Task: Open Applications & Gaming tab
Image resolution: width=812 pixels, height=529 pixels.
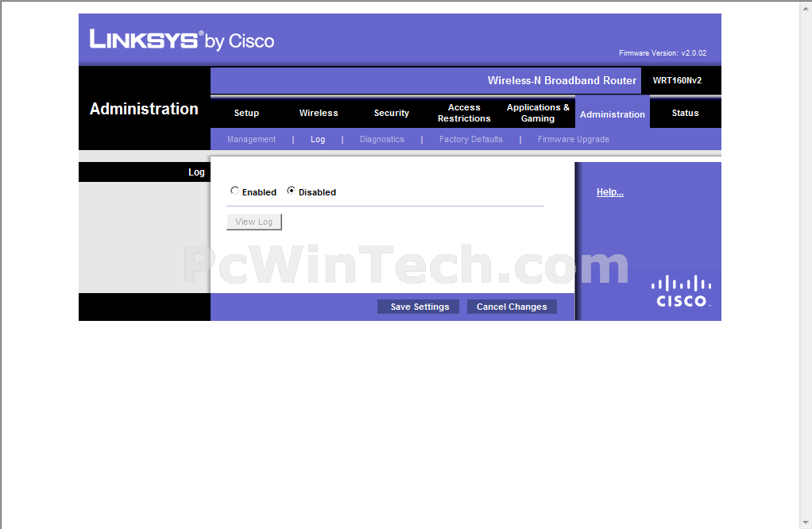Action: coord(538,113)
